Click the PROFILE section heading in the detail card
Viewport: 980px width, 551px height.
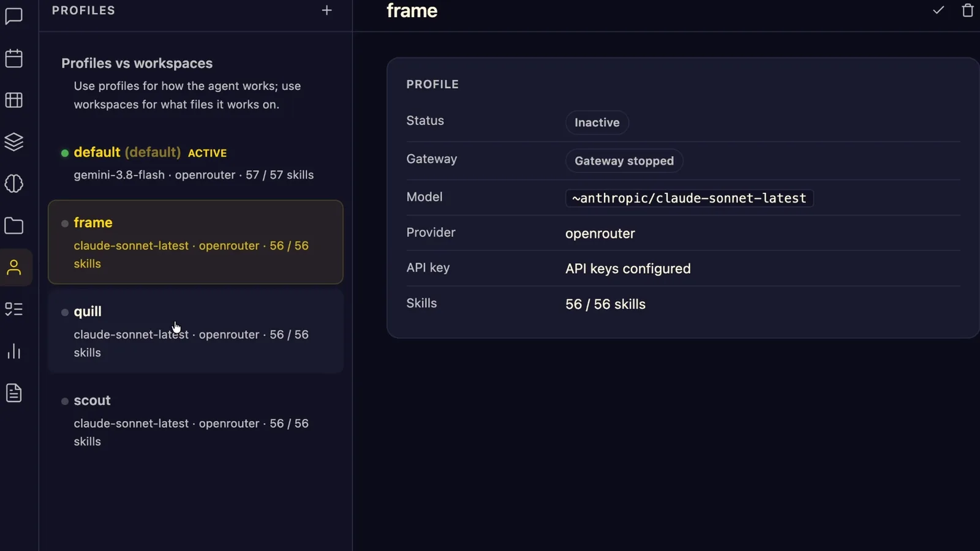[x=432, y=84]
